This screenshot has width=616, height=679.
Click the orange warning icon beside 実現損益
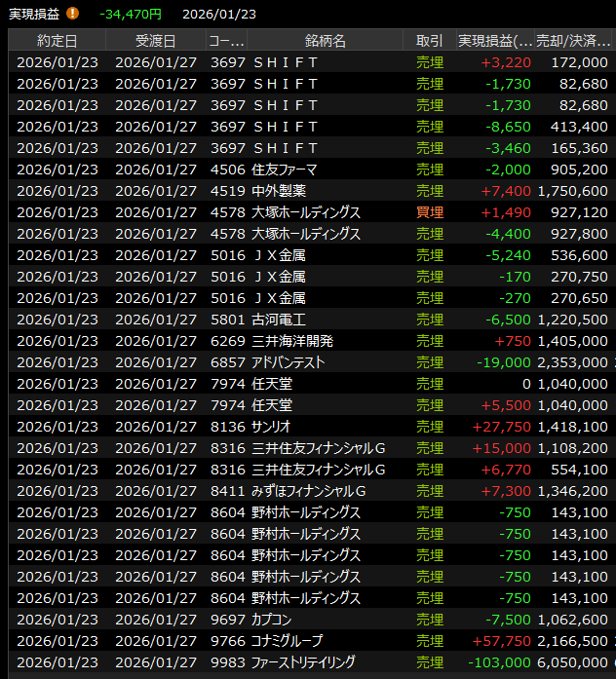(x=73, y=14)
